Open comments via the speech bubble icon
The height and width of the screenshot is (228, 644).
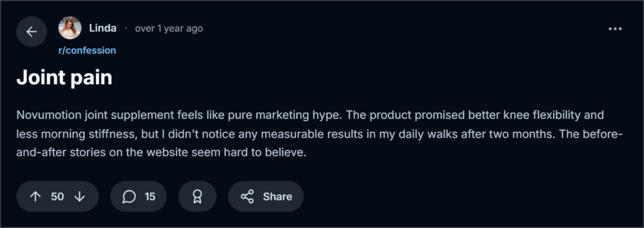point(129,197)
